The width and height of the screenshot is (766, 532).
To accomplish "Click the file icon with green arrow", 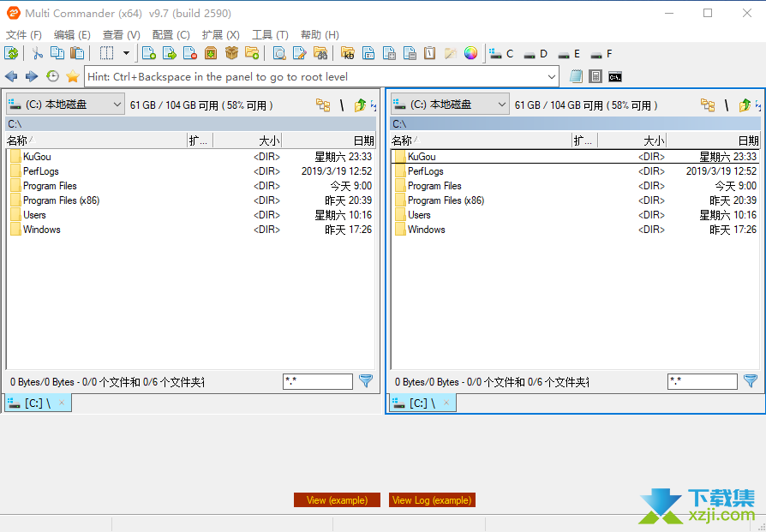I will [170, 53].
